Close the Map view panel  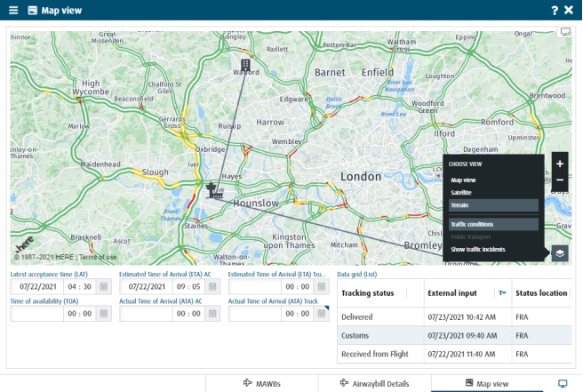[569, 10]
